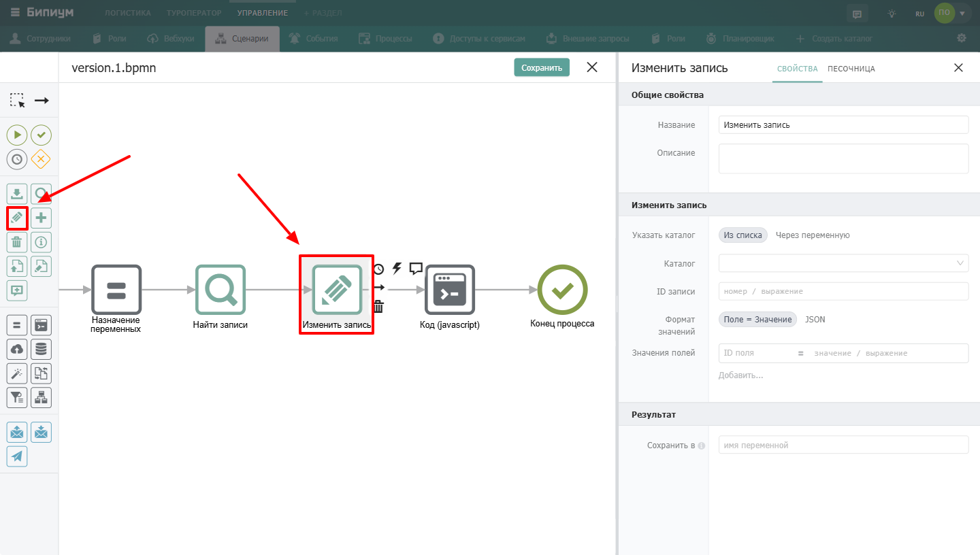Image resolution: width=980 pixels, height=555 pixels.
Task: Add a timer event from the palette
Action: [17, 159]
